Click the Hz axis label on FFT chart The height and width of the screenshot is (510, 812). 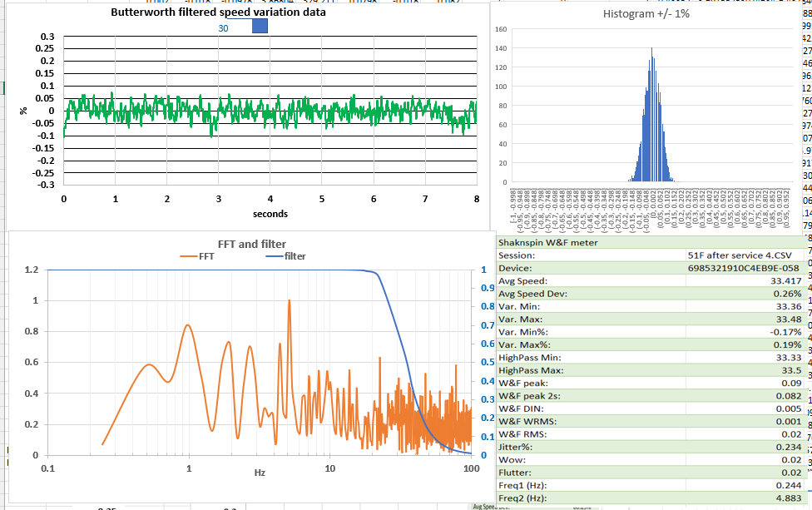tap(260, 473)
